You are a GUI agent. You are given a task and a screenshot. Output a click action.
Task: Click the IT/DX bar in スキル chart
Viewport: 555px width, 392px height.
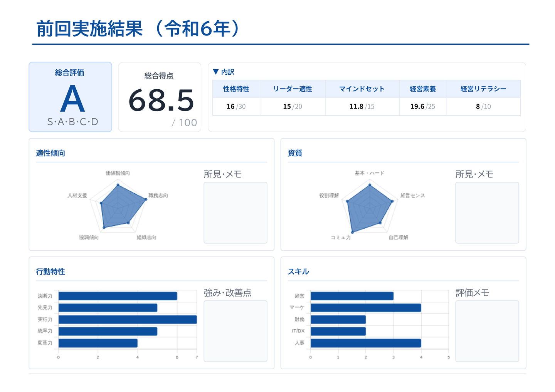(x=338, y=332)
